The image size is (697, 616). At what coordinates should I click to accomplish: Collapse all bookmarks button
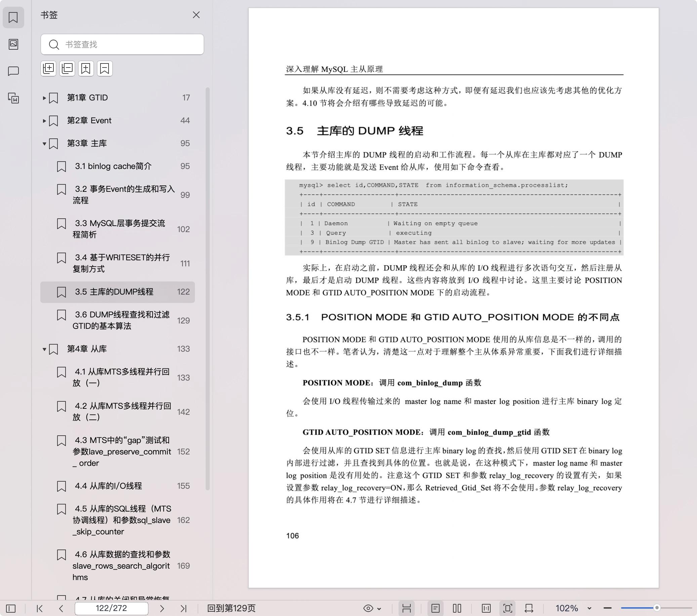67,69
